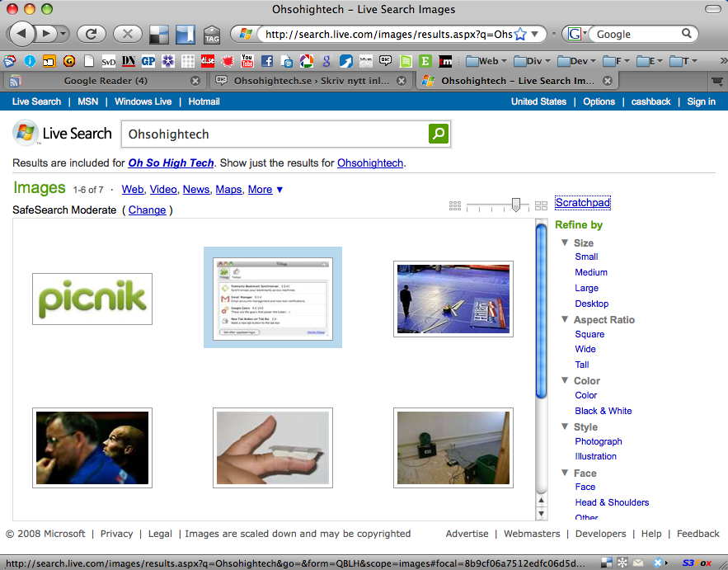This screenshot has width=728, height=570.
Task: Collapse the Size refine section
Action: [x=565, y=243]
